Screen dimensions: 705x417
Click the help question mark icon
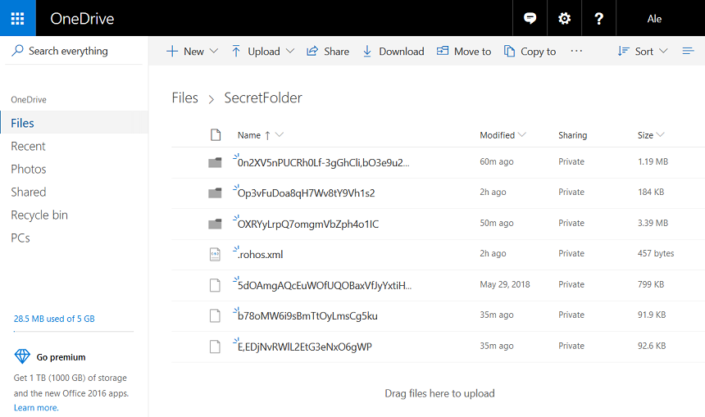tap(599, 18)
